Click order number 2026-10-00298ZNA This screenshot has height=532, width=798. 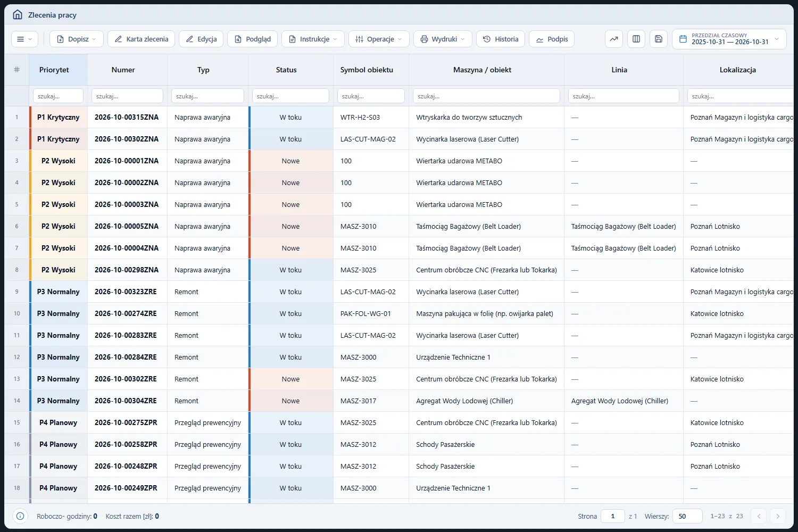127,270
